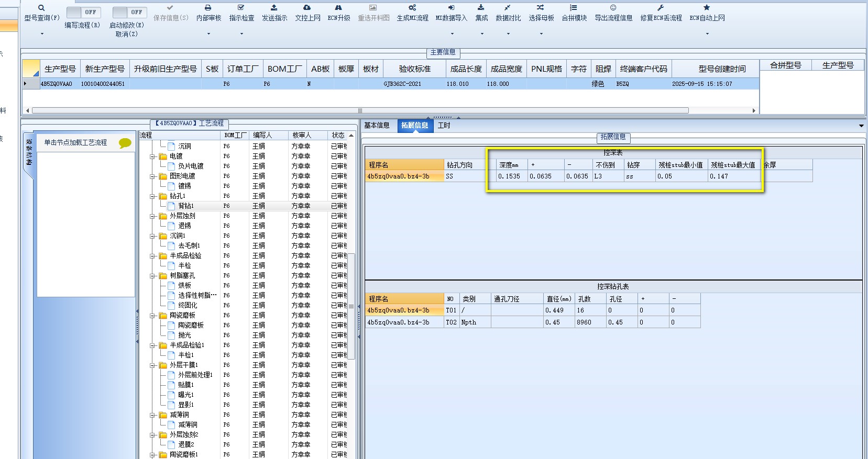The image size is (868, 459).
Task: Click the 合拼模块 list icon
Action: click(x=574, y=8)
